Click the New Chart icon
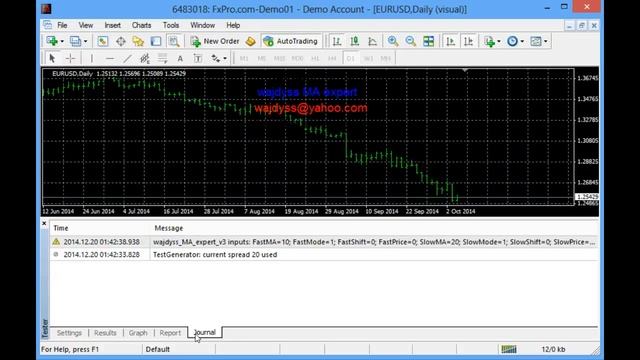Viewport: 640px width, 360px height. 52,41
